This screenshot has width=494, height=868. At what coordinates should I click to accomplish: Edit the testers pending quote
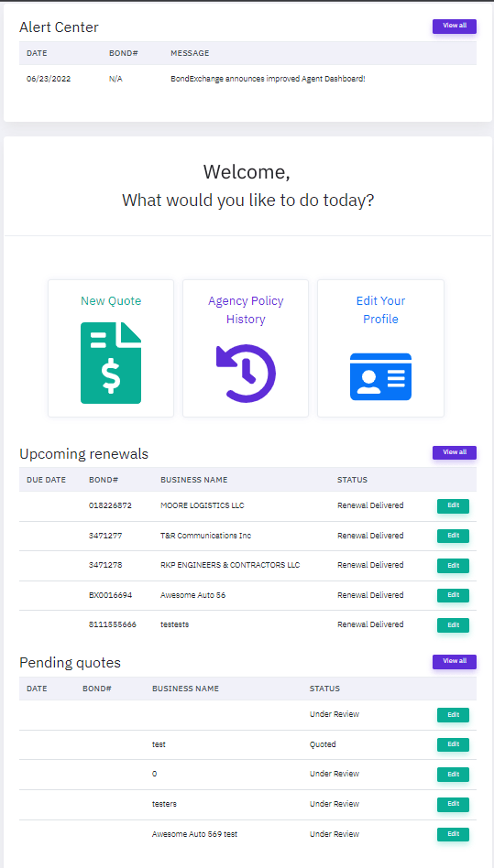453,804
